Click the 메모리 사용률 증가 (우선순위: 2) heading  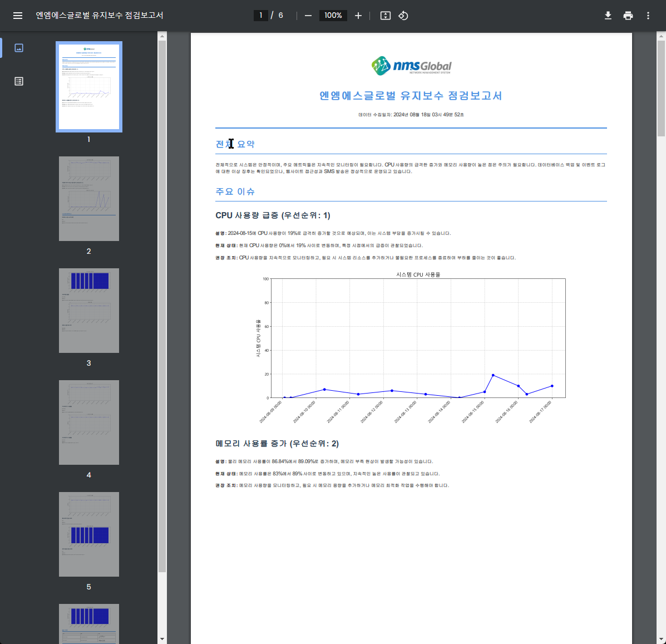277,444
